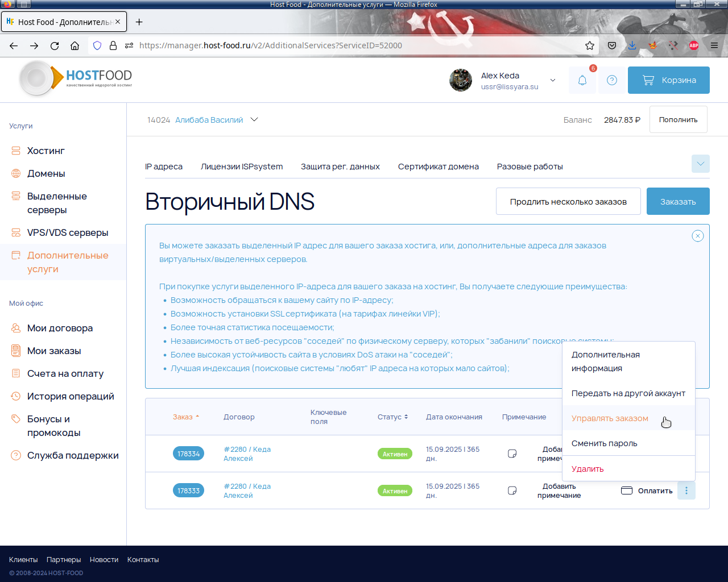Go to Firefox home page icon

tap(75, 45)
